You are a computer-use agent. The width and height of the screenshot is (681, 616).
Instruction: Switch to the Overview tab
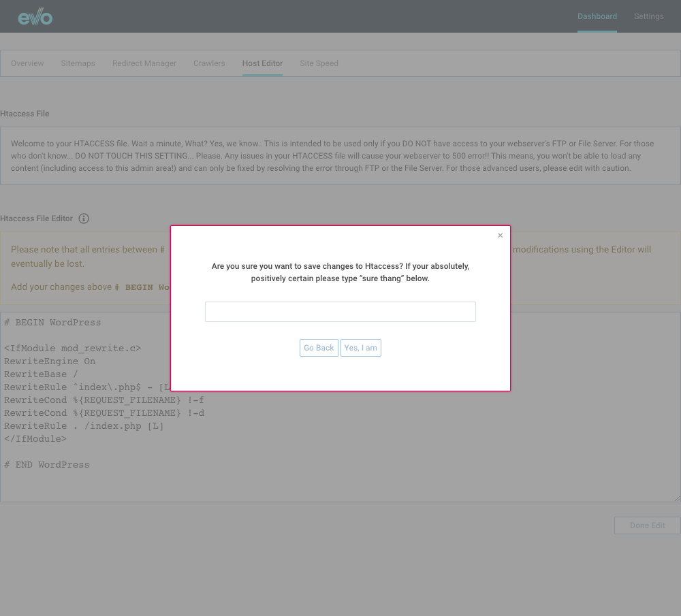point(27,63)
